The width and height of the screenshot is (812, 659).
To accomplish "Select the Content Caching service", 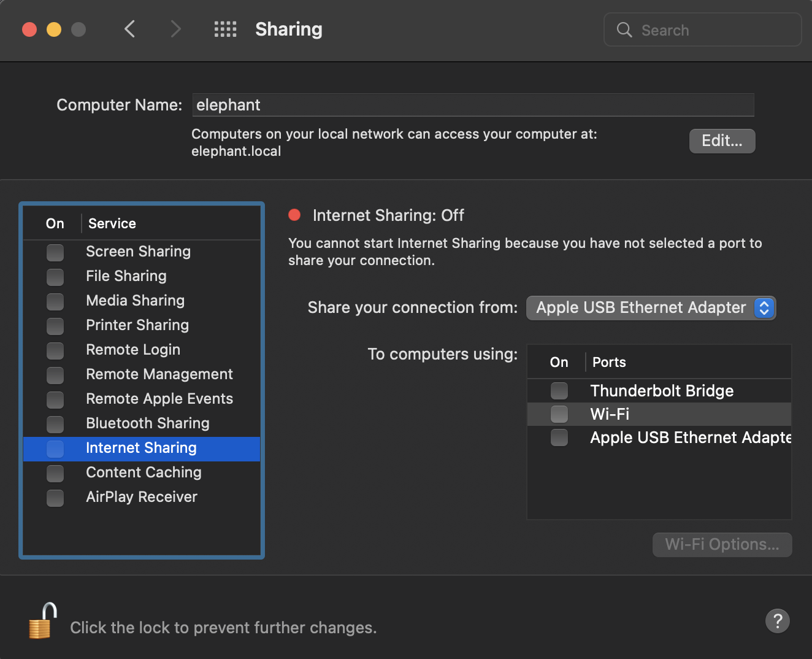I will tap(143, 472).
